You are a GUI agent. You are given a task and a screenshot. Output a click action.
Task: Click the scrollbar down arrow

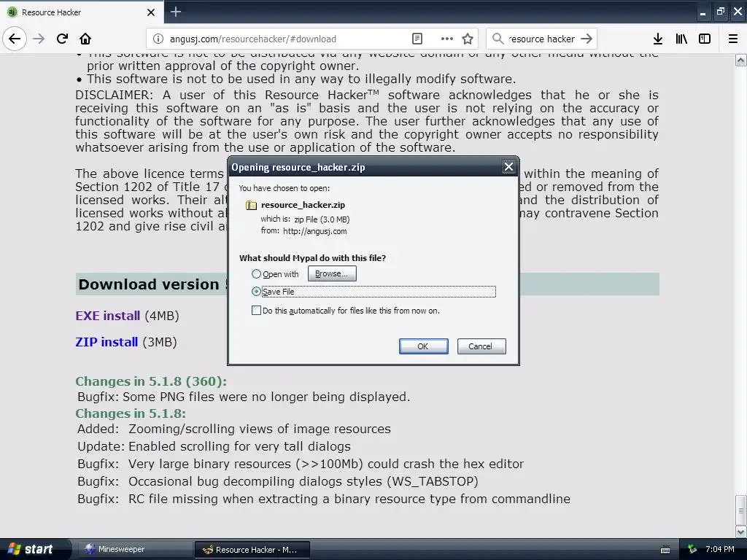coord(741,532)
